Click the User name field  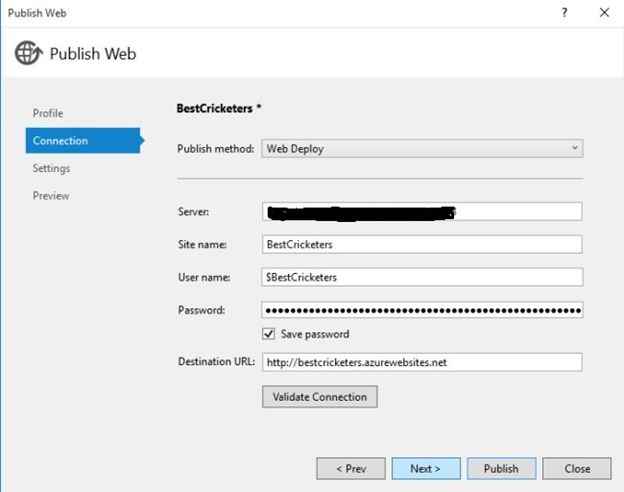tap(422, 277)
